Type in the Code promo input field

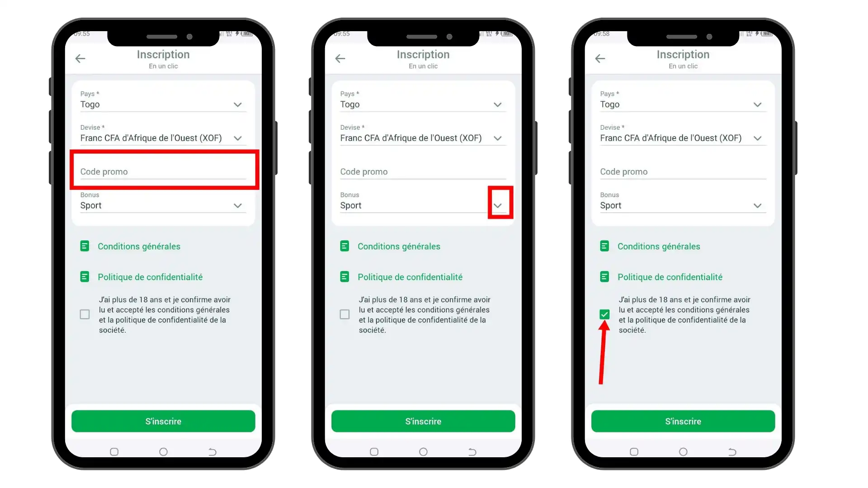coord(164,172)
